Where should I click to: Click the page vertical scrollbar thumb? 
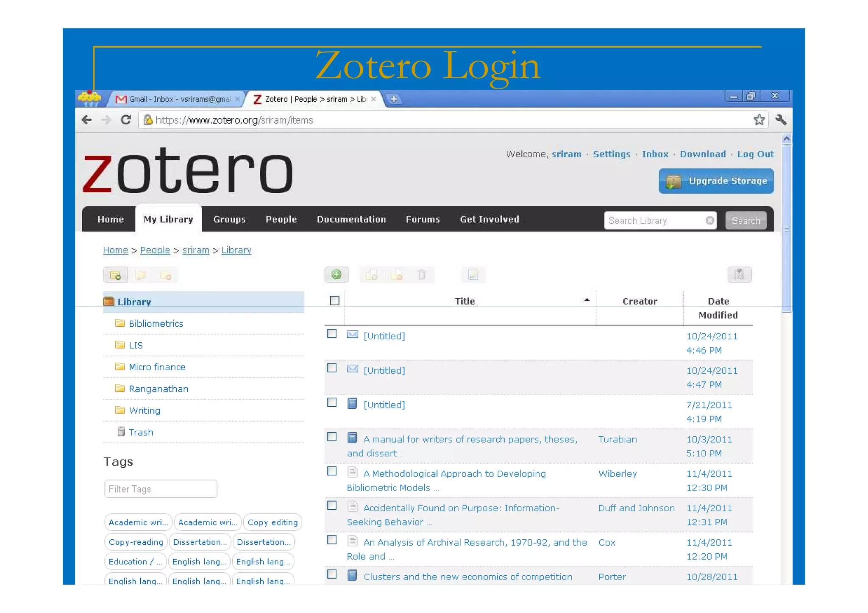coord(787,229)
